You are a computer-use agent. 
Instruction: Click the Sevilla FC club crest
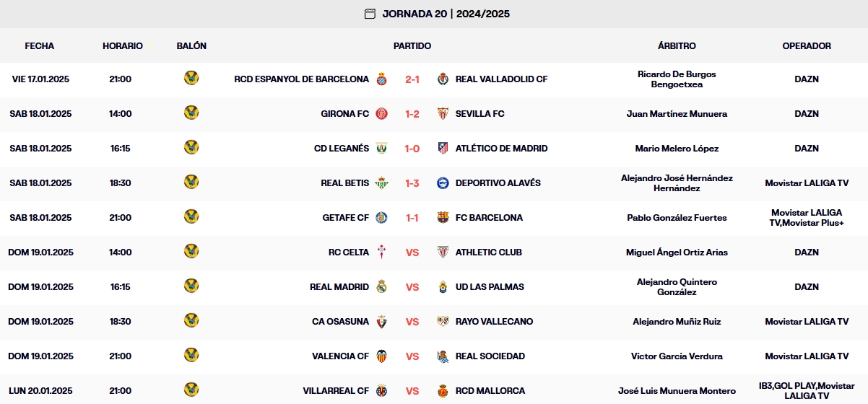443,114
